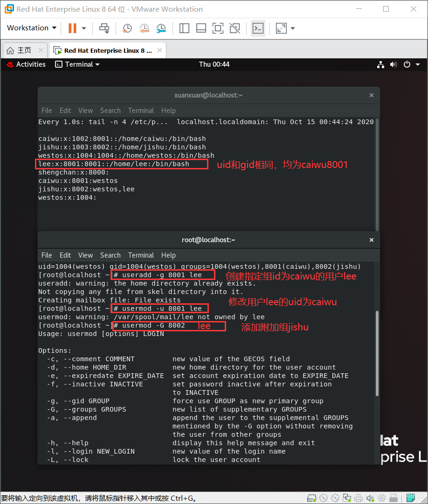Image resolution: width=428 pixels, height=504 pixels.
Task: Click the hard disk status icon
Action: [311, 498]
